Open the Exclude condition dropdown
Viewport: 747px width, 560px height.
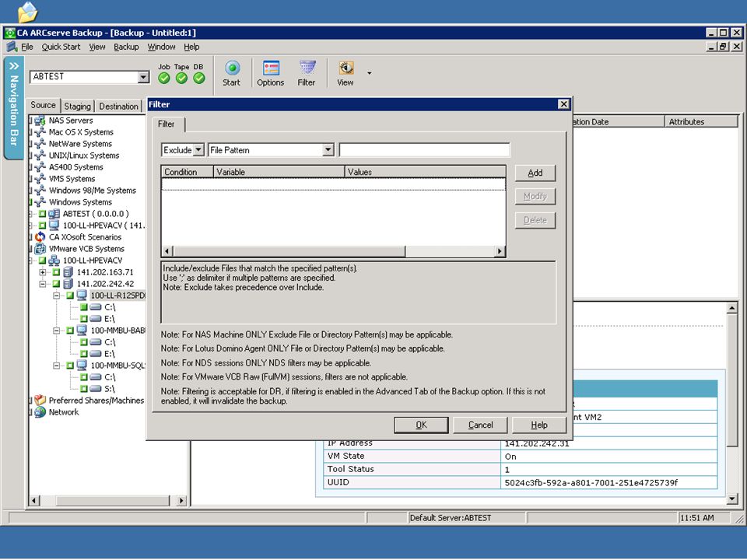point(198,150)
